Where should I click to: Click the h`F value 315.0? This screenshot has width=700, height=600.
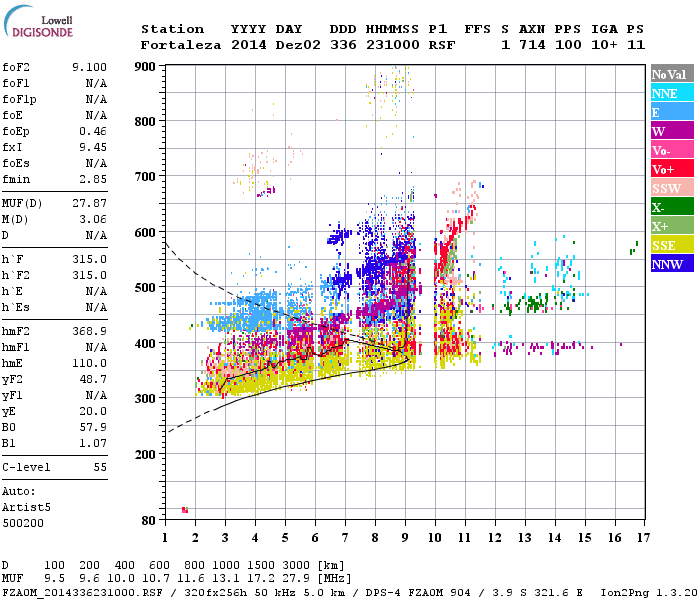pyautogui.click(x=89, y=259)
